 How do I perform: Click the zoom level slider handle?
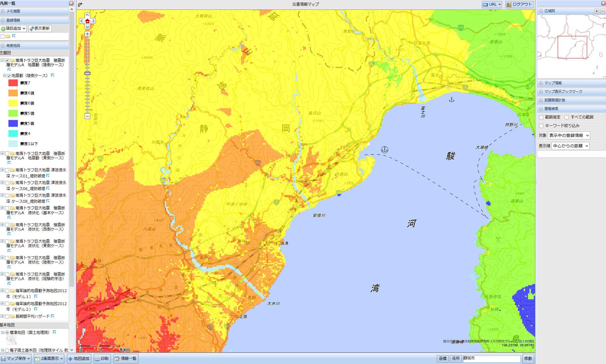click(87, 73)
